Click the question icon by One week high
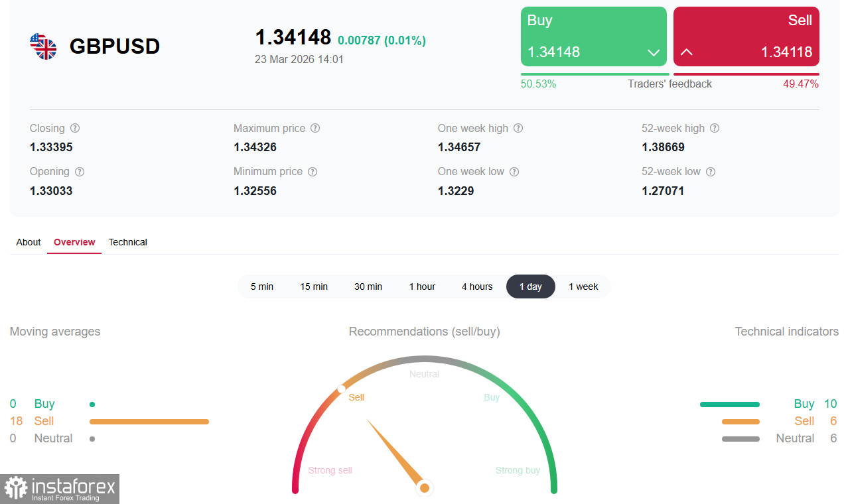Viewport: 844px width, 504px height. click(x=518, y=129)
